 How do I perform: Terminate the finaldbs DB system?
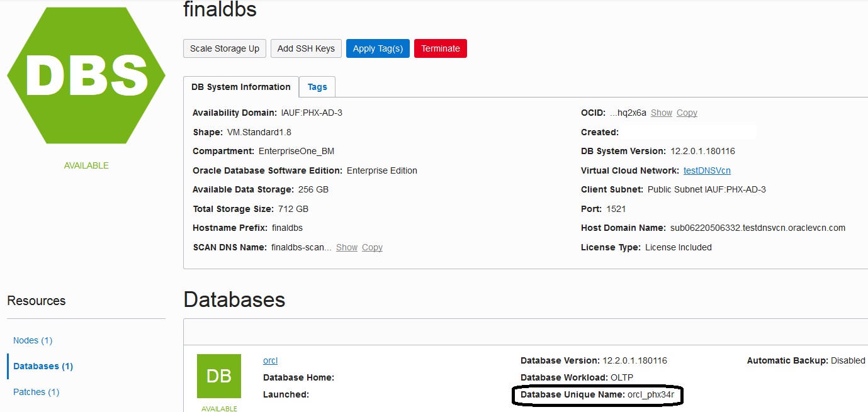[x=440, y=48]
